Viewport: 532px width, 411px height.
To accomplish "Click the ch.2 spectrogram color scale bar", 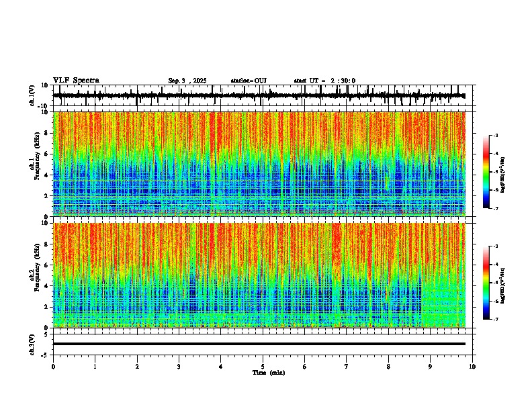I will 486,283.
